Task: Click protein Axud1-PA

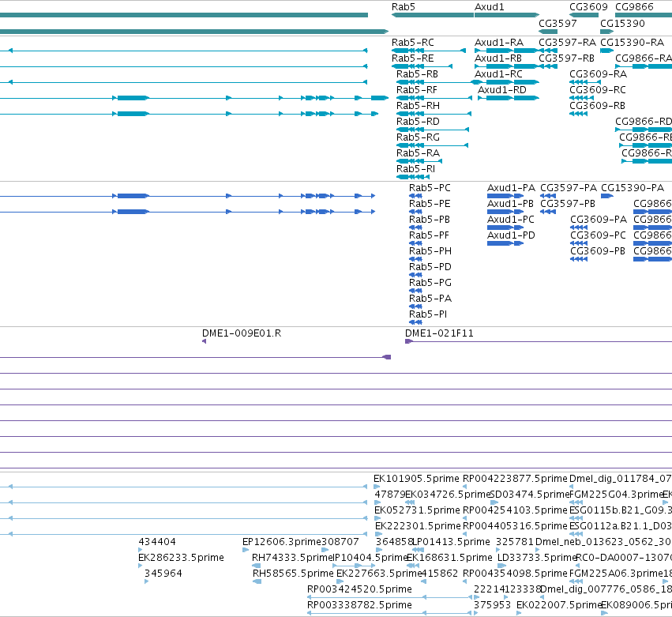Action: [x=511, y=188]
